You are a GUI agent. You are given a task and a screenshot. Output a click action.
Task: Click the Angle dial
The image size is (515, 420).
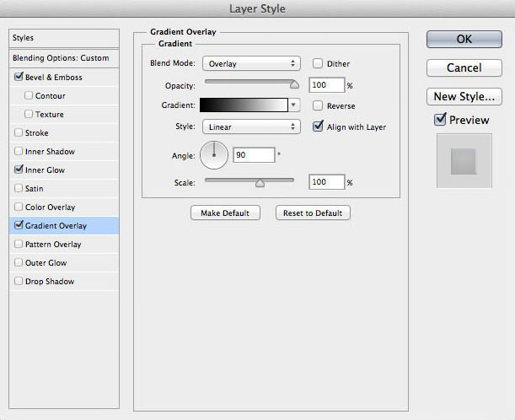[214, 155]
